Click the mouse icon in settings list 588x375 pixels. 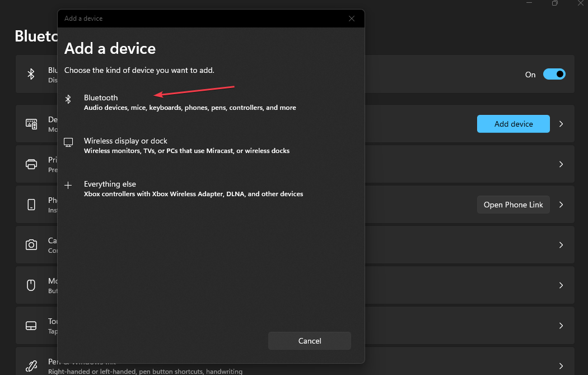pos(31,285)
